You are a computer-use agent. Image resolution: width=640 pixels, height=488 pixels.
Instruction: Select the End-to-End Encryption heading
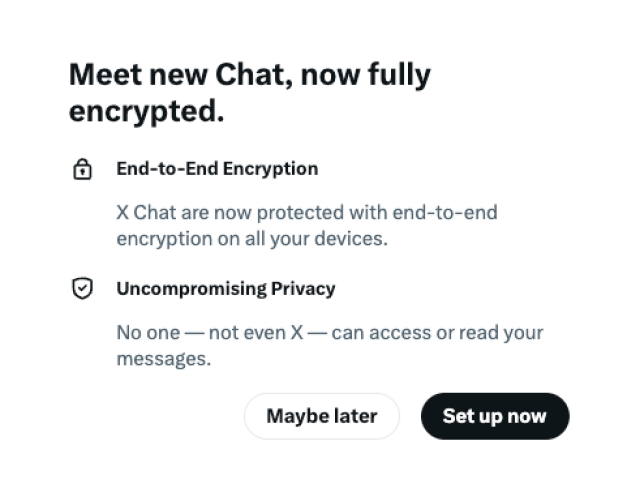(217, 169)
